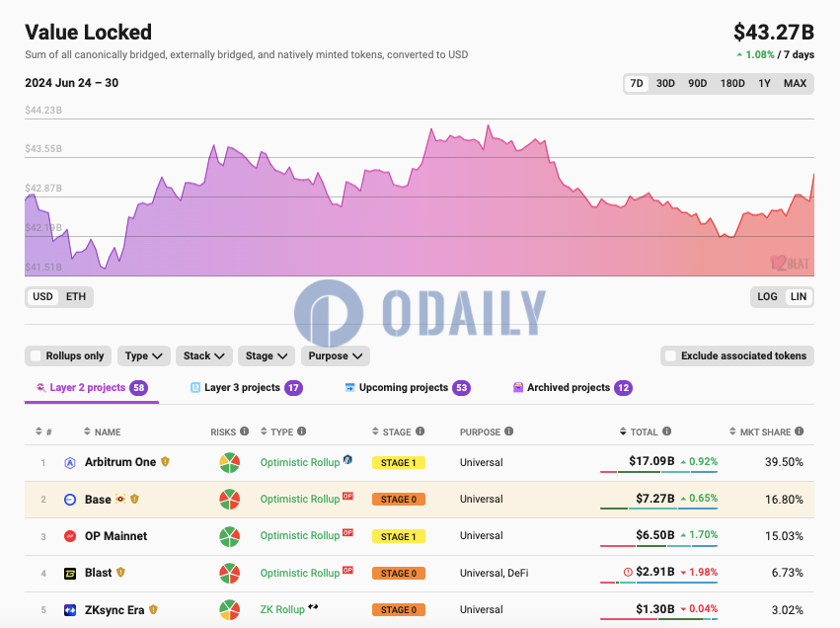Viewport: 840px width, 628px height.
Task: Click the ZKsync Era logo icon
Action: click(x=70, y=610)
